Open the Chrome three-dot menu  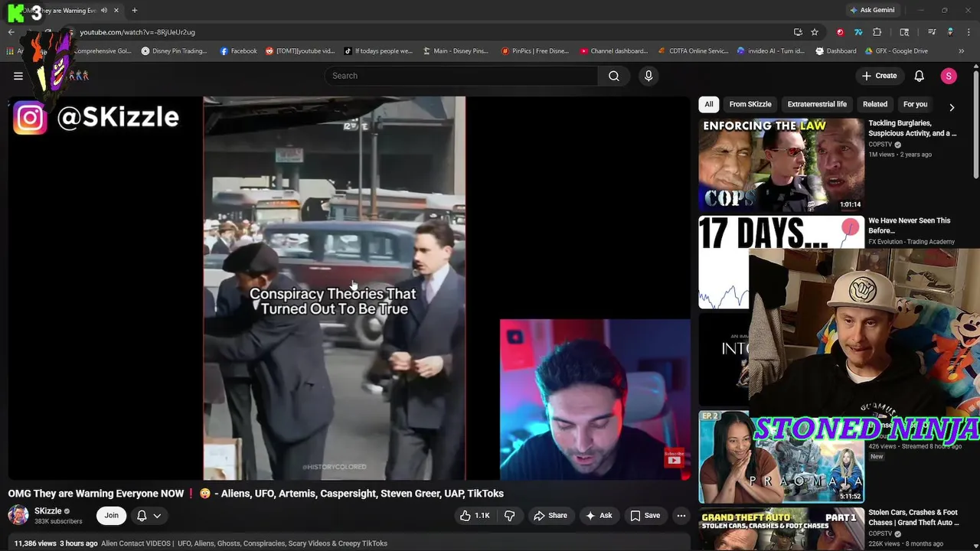[969, 32]
